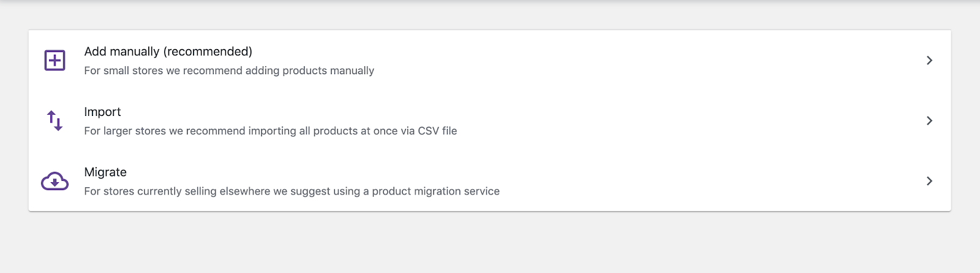Click the product migration service description
This screenshot has width=980, height=273.
[292, 191]
